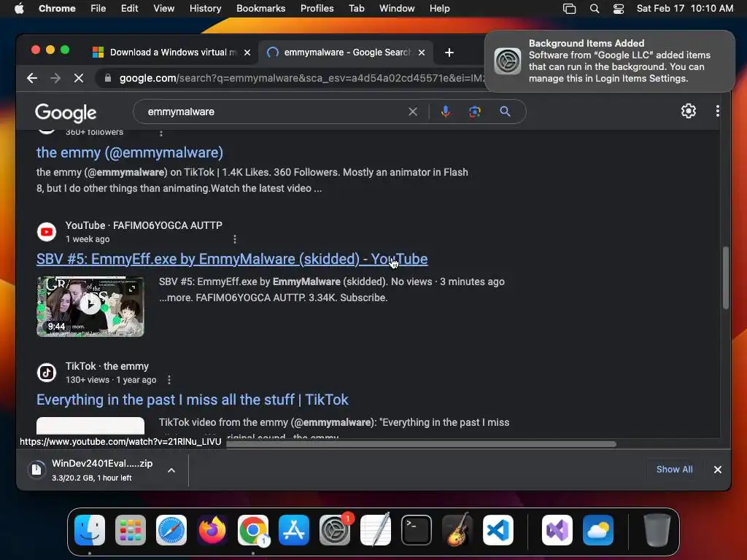This screenshot has width=747, height=560.
Task: Launch Safari from the Dock
Action: click(171, 530)
